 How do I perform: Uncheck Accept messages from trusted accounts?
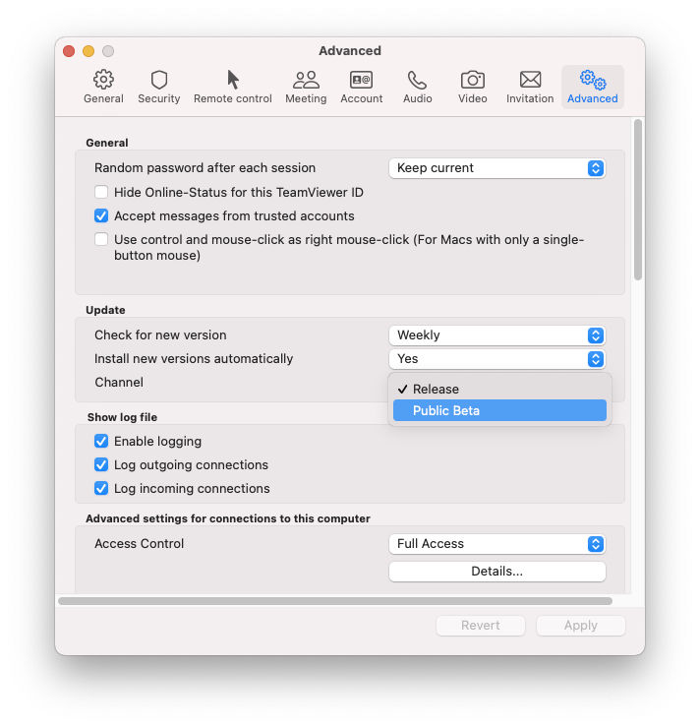[x=101, y=215]
